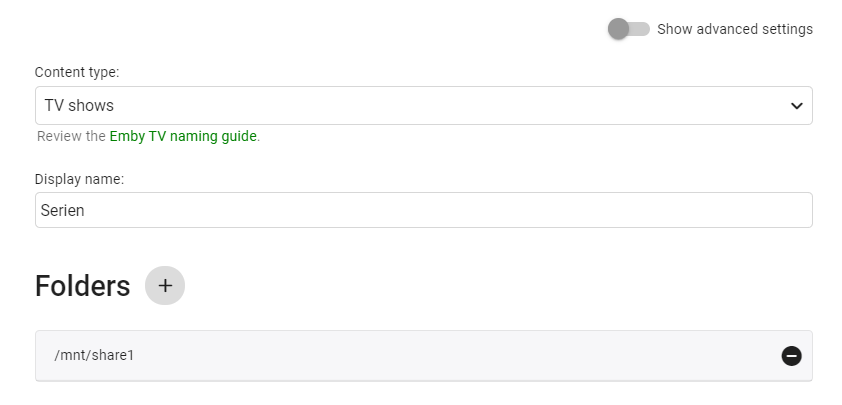Select the TV shows value in combo box
842x405 pixels.
[x=79, y=106]
